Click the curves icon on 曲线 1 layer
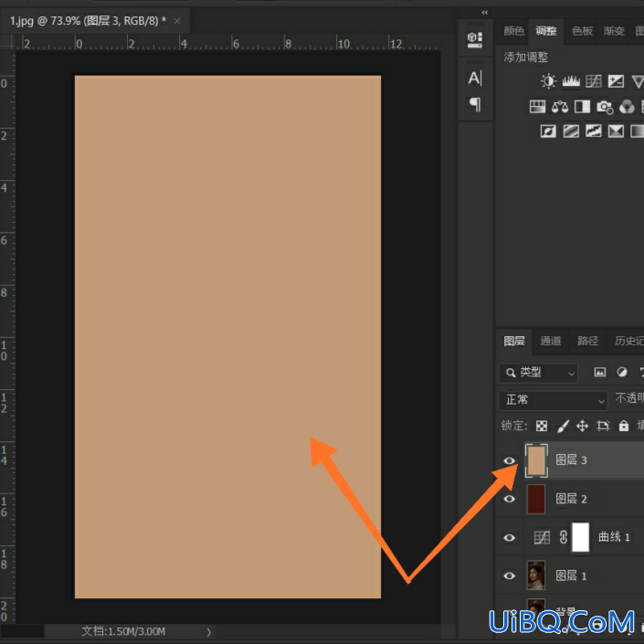The width and height of the screenshot is (644, 644). [x=542, y=537]
